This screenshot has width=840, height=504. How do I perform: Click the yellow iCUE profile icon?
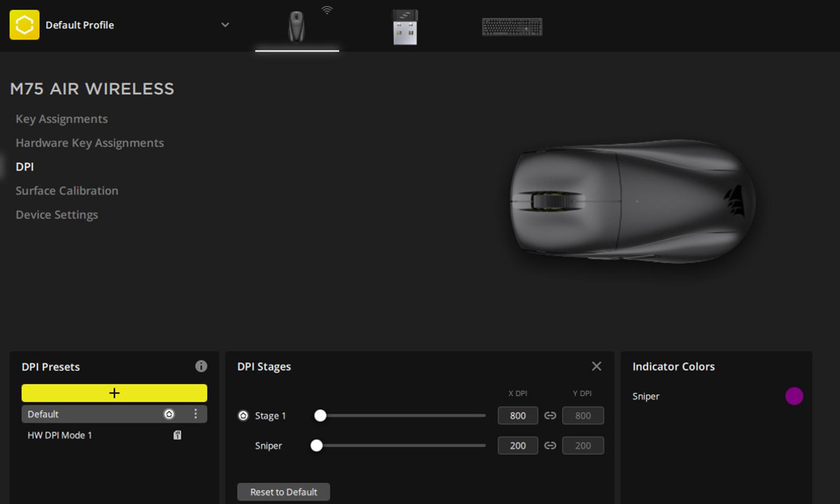(24, 25)
